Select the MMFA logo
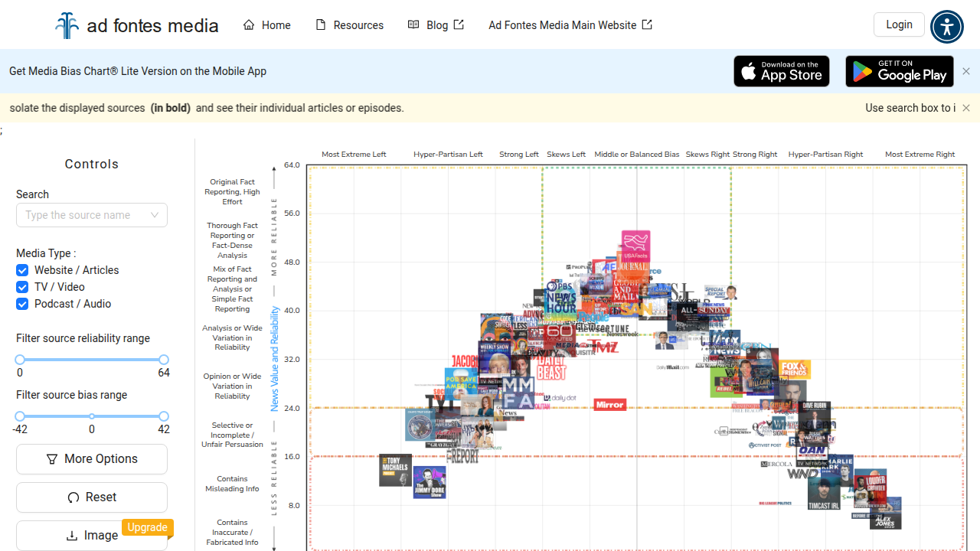Viewport: 980px width, 551px height. pyautogui.click(x=518, y=393)
